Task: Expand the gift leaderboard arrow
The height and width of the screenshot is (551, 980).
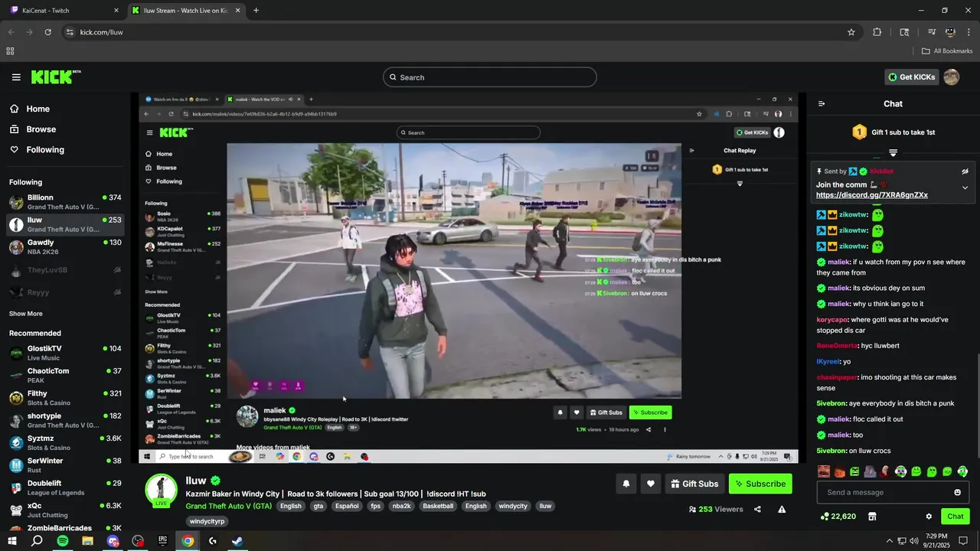Action: pos(893,153)
